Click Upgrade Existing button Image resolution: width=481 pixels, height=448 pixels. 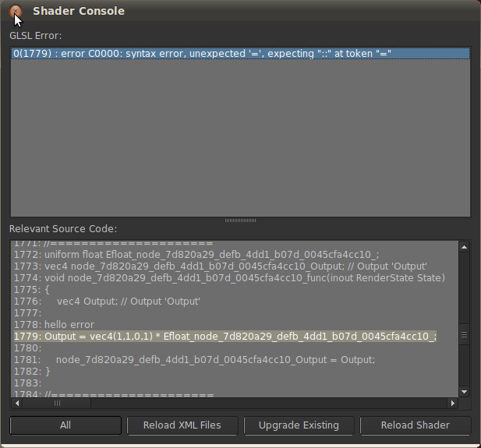(299, 425)
